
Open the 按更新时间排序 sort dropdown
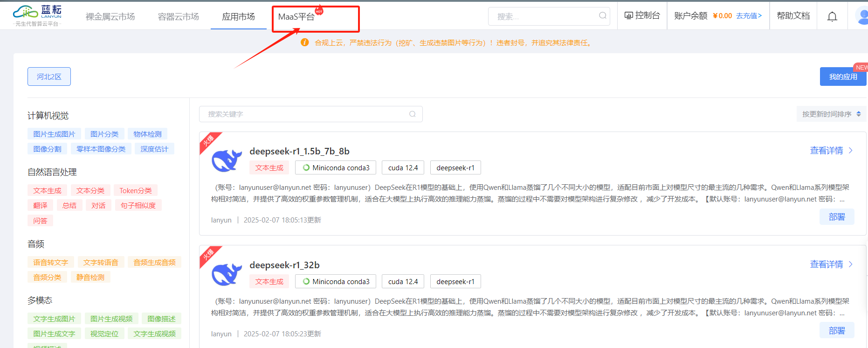[x=832, y=114]
